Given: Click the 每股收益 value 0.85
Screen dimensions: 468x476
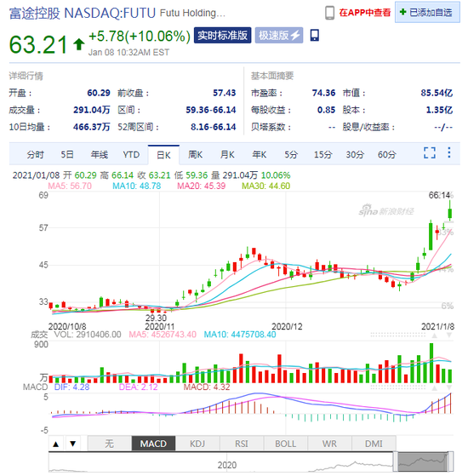Looking at the screenshot, I should (x=326, y=110).
